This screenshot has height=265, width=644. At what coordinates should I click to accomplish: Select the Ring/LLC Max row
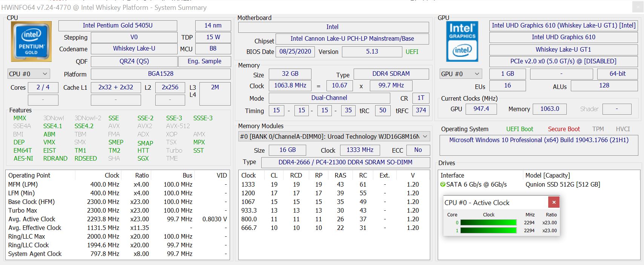(118, 236)
